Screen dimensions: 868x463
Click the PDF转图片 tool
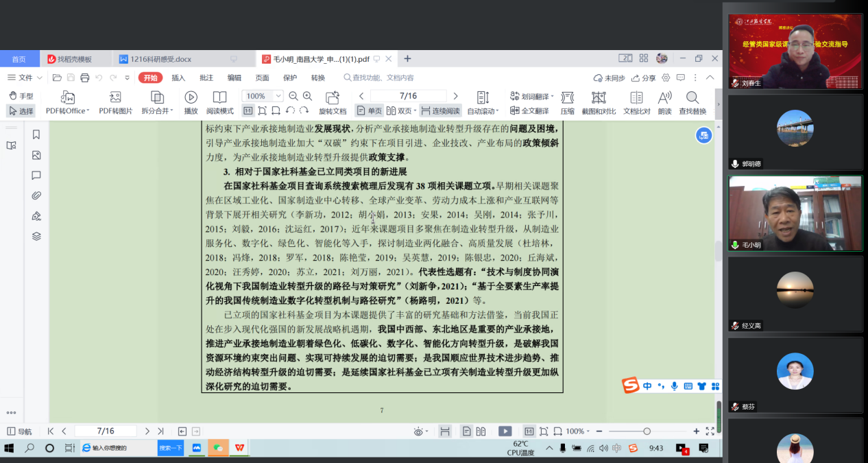tap(115, 103)
